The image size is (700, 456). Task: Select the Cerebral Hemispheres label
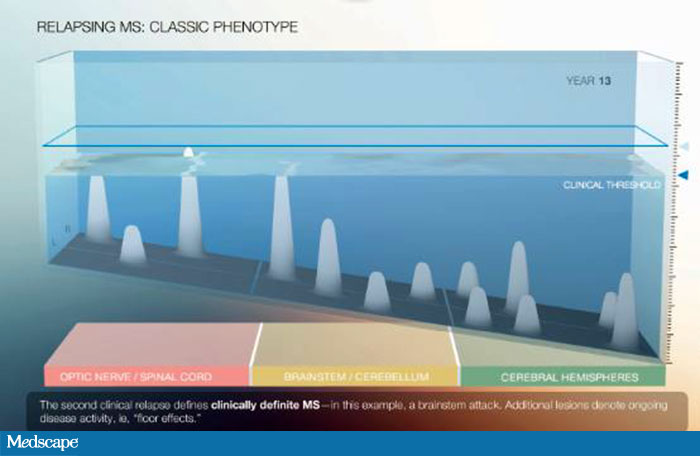tap(561, 376)
